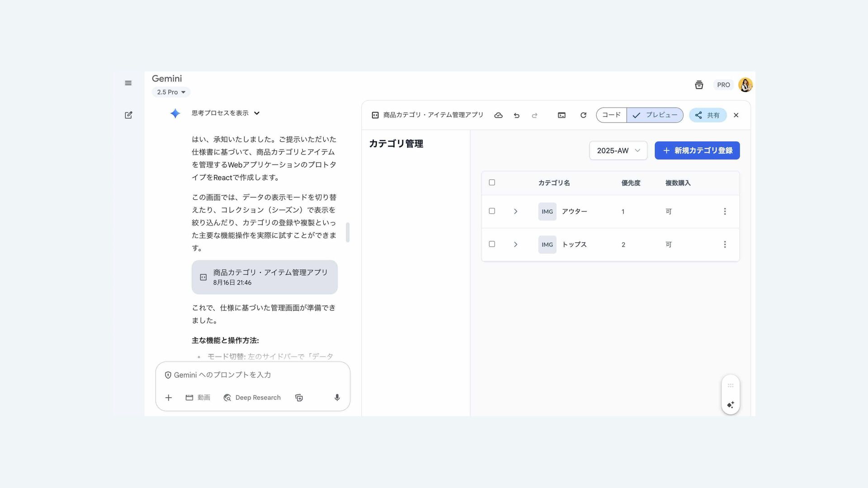Check the アウター row checkbox
Image resolution: width=868 pixels, height=488 pixels.
pyautogui.click(x=492, y=211)
